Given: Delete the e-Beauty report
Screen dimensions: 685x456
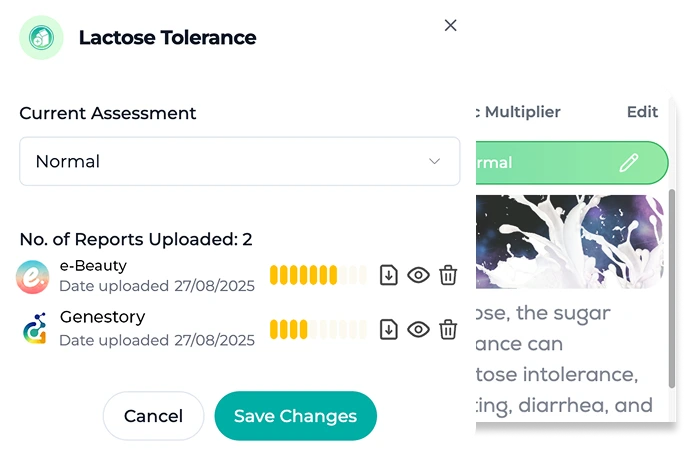Looking at the screenshot, I should click(449, 275).
